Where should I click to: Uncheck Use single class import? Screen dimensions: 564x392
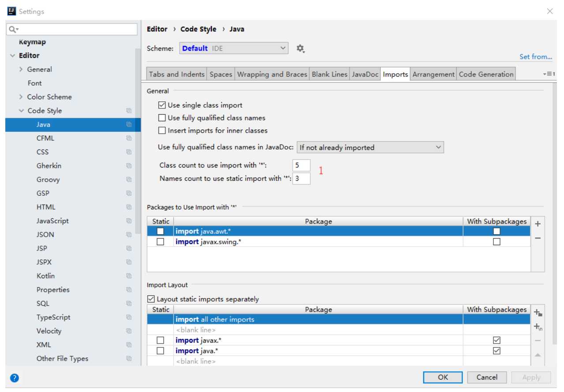click(162, 105)
